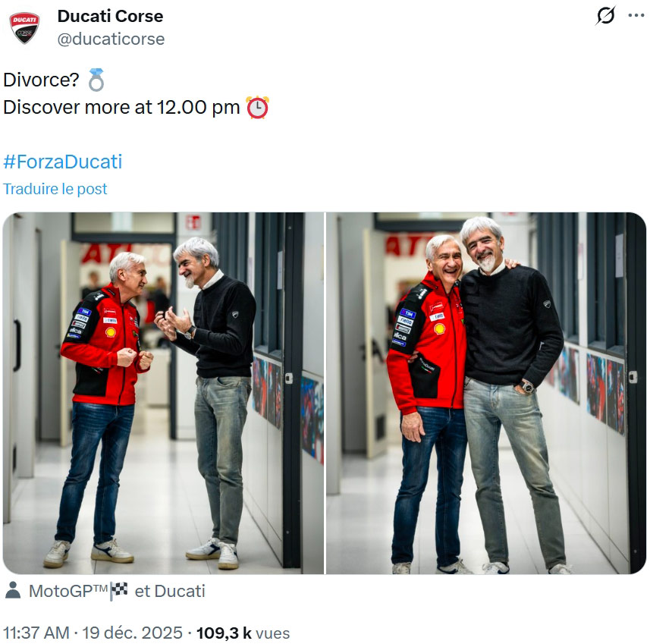
Task: Click the 'Divorce?' tweet text
Action: click(x=41, y=80)
